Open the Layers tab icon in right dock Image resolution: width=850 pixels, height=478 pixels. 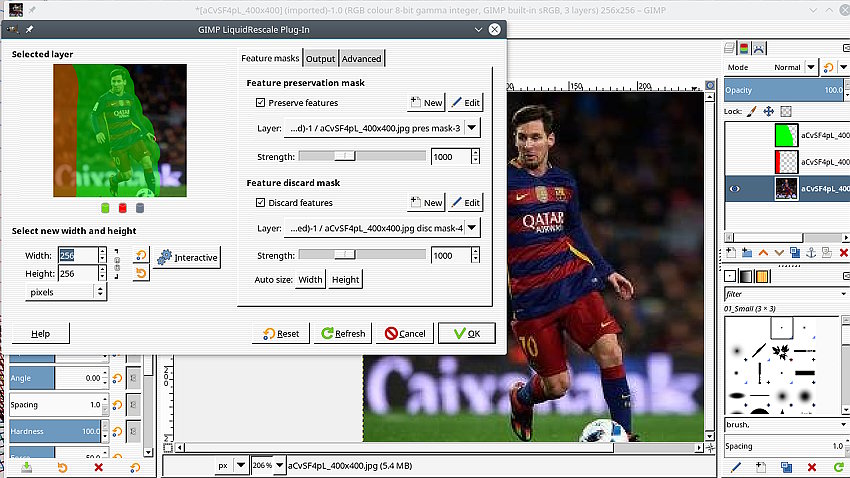coord(730,48)
